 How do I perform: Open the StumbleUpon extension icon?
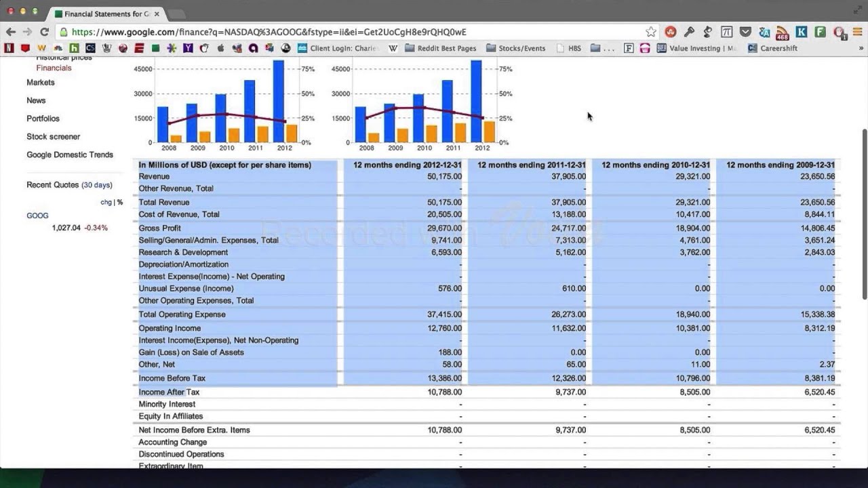pos(671,32)
